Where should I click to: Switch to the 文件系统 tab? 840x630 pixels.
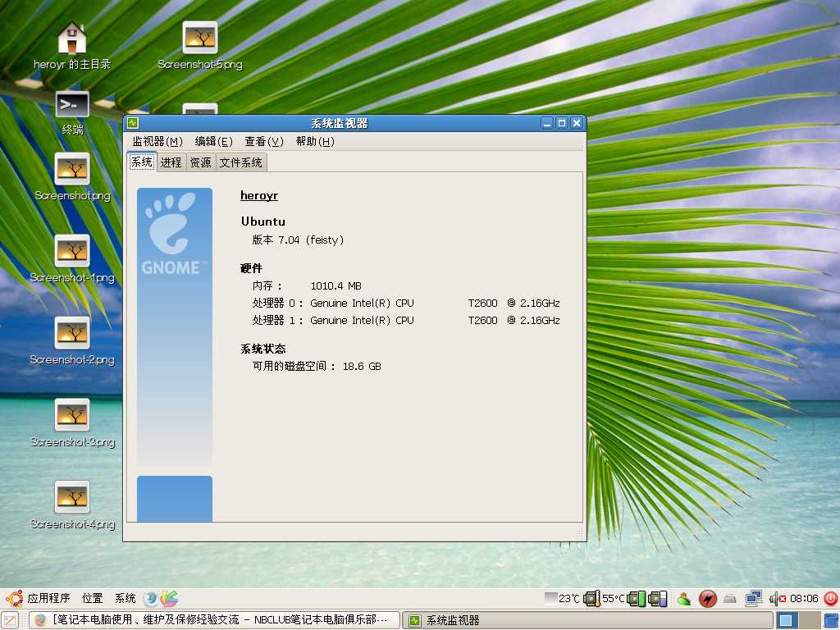241,162
